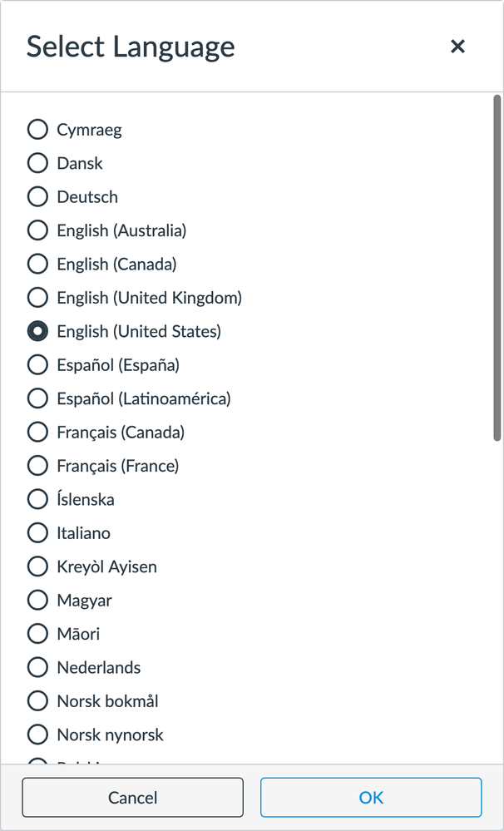
Task: Select English (United Kingdom)
Action: 37,297
